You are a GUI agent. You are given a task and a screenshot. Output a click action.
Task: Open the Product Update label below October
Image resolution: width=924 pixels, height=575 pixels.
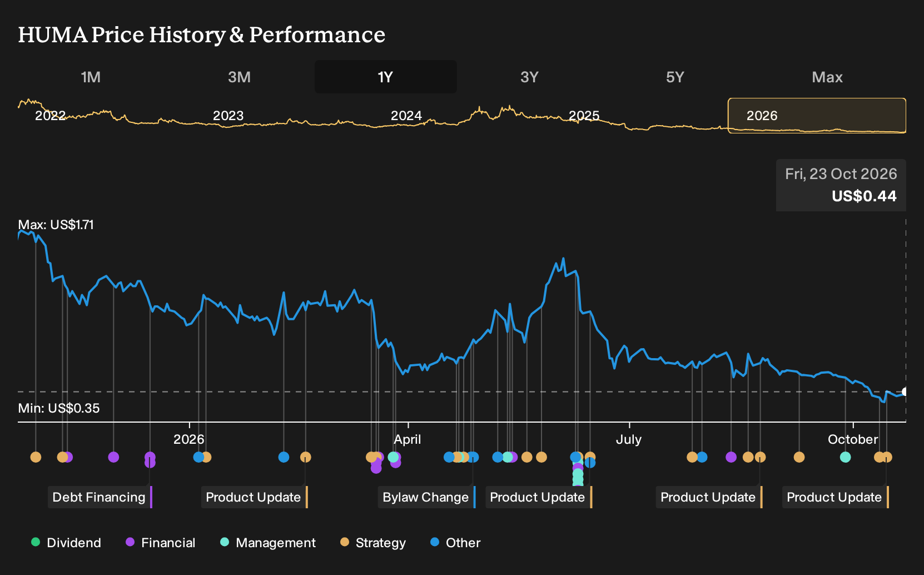pos(836,497)
